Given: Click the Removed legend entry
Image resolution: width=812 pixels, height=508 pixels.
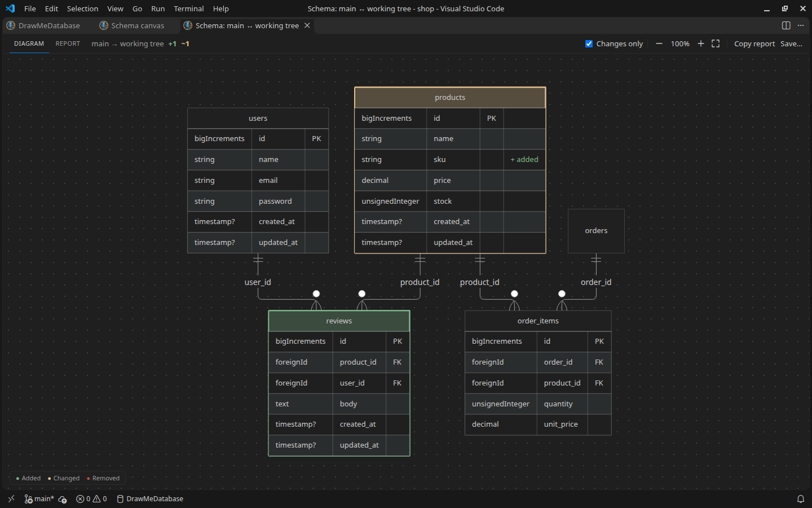Looking at the screenshot, I should [x=103, y=478].
